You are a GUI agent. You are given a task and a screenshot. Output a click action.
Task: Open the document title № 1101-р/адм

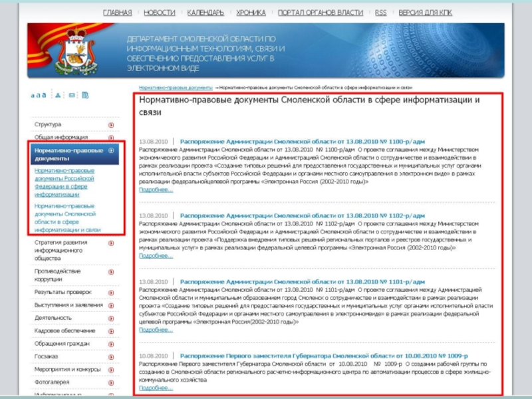point(303,281)
